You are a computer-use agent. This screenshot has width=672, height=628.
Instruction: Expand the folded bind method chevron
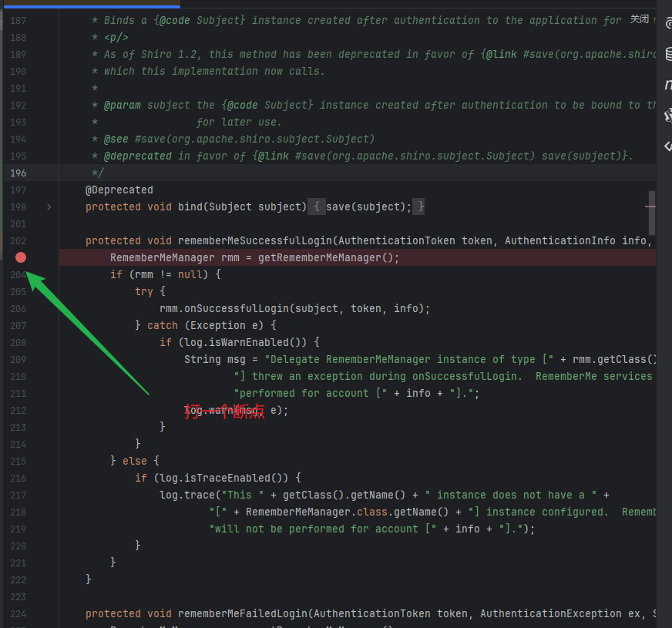[49, 207]
